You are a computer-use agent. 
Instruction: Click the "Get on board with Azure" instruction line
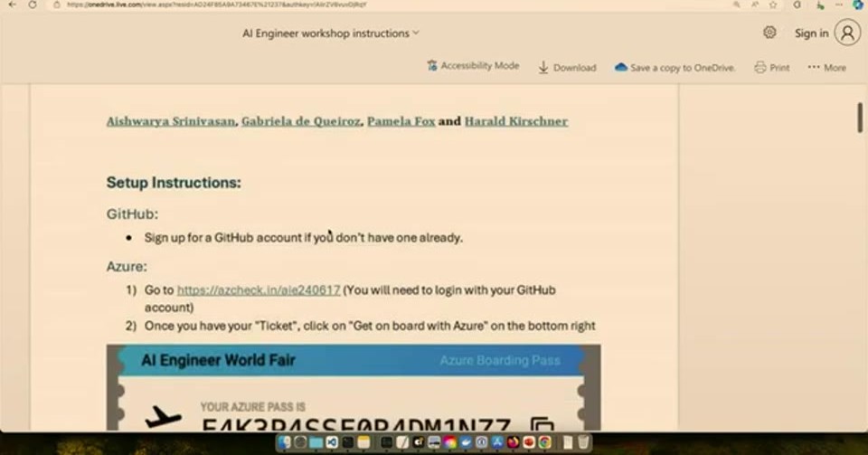pyautogui.click(x=370, y=326)
